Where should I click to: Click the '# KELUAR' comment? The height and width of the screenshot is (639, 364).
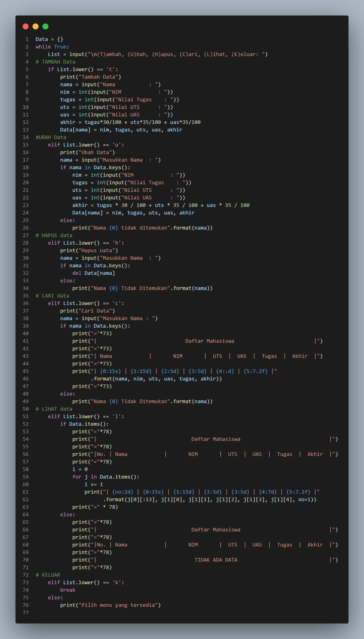tap(48, 575)
